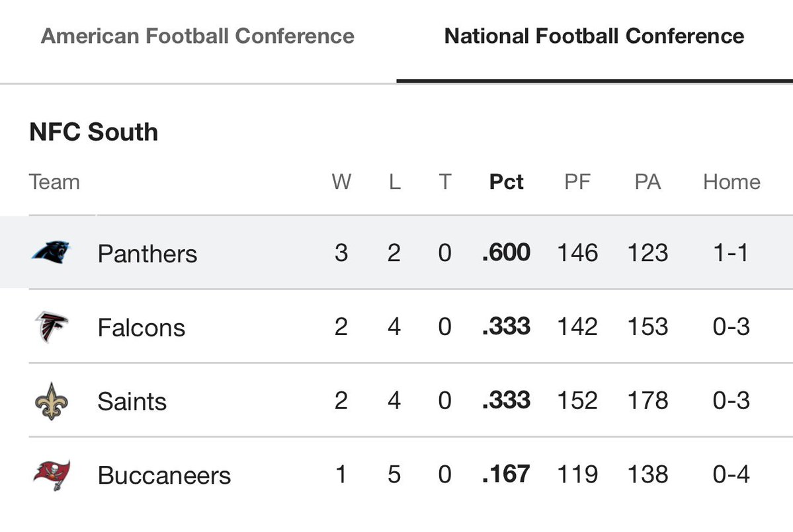Open the Falcons team page
This screenshot has width=793, height=532.
pyautogui.click(x=141, y=327)
